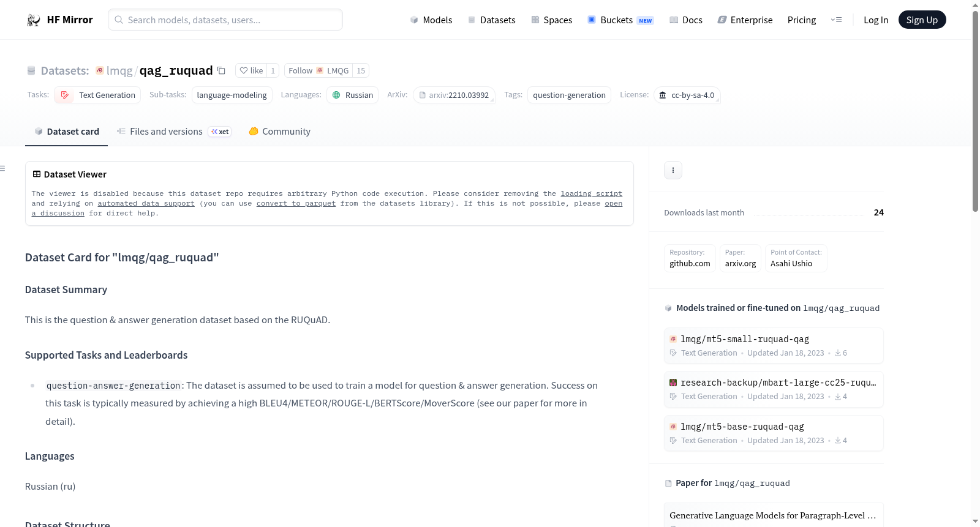This screenshot has height=527, width=980.
Task: Switch to Files and versions tab
Action: tap(174, 132)
